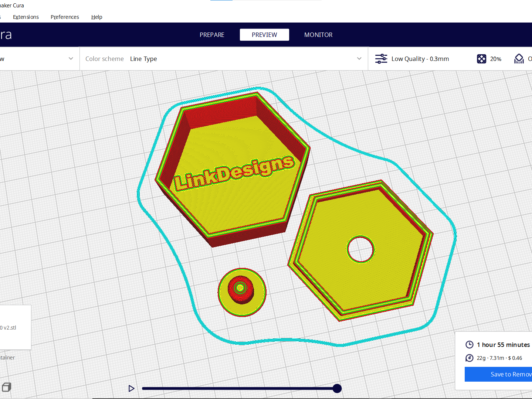Click the 3D cube icon in bottom-left corner
The height and width of the screenshot is (399, 532).
click(x=7, y=387)
